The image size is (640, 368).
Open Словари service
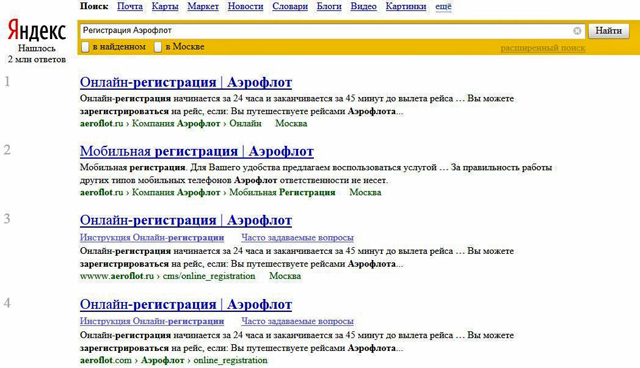point(290,7)
